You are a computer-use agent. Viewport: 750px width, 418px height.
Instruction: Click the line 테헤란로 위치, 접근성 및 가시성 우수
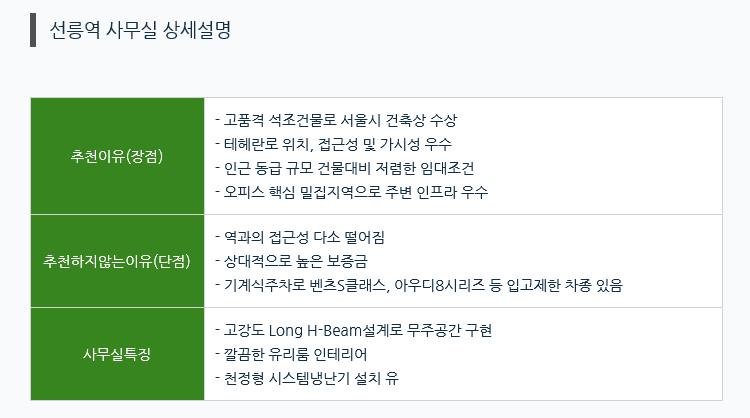[x=333, y=144]
